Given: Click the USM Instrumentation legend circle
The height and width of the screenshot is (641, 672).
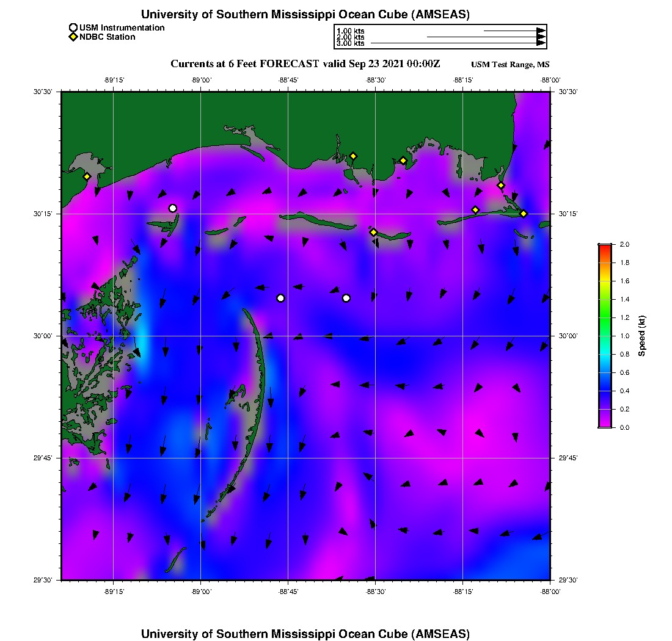Looking at the screenshot, I should pos(73,27).
